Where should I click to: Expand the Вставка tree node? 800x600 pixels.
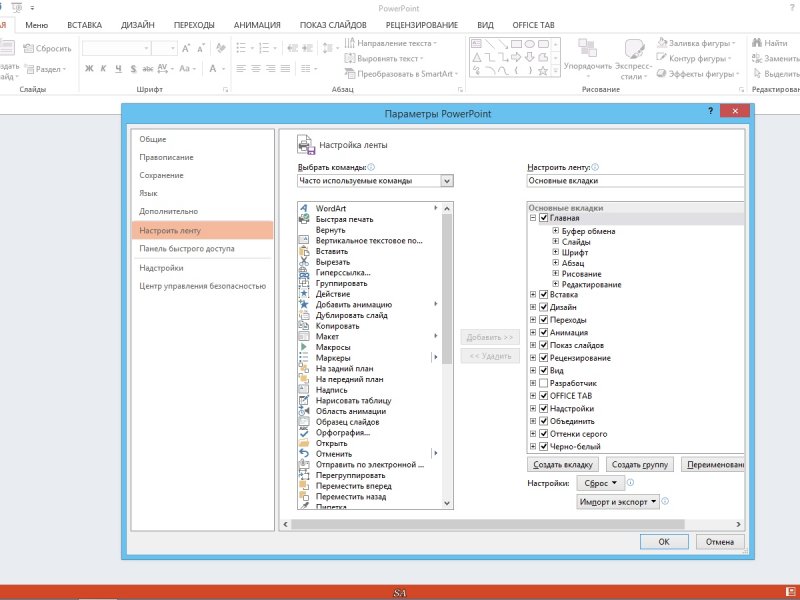pyautogui.click(x=533, y=294)
